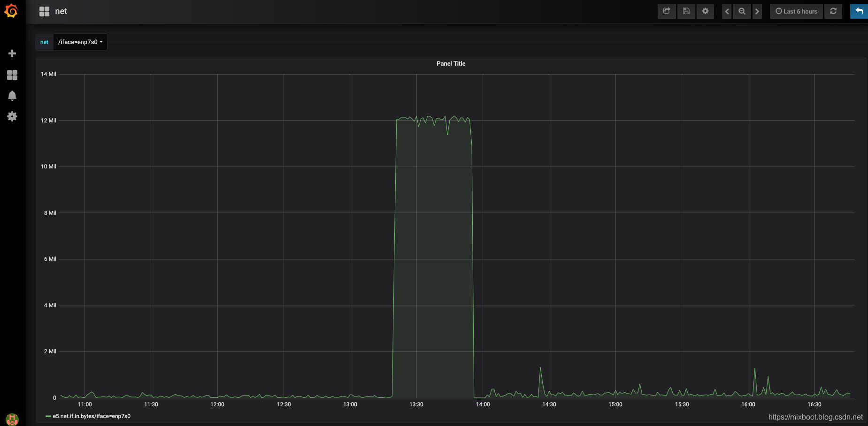Viewport: 868px width, 426px height.
Task: Click the blue back arrow button
Action: pos(859,11)
